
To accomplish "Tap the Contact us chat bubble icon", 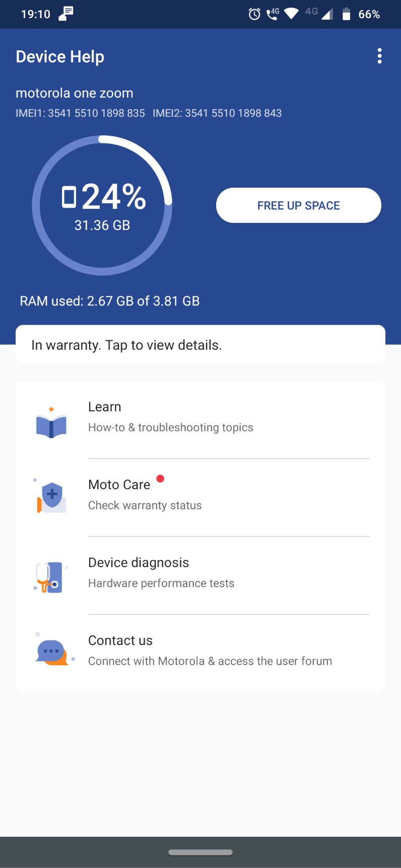I will [x=52, y=652].
